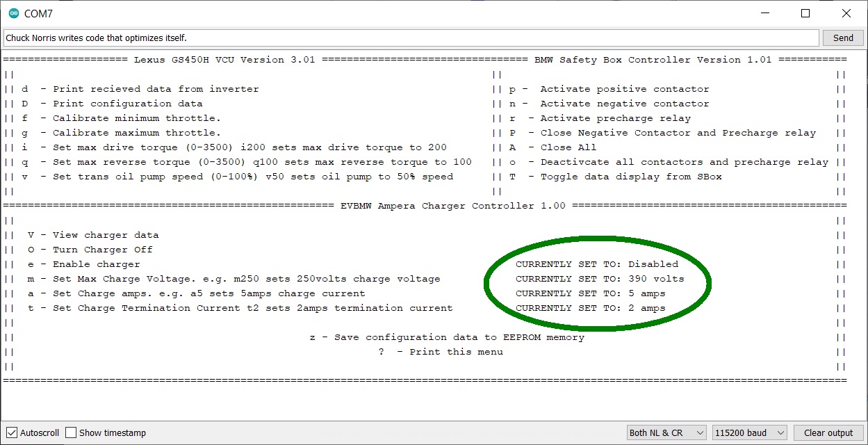868x445 pixels.
Task: Click the COM7 window title text
Action: 38,13
